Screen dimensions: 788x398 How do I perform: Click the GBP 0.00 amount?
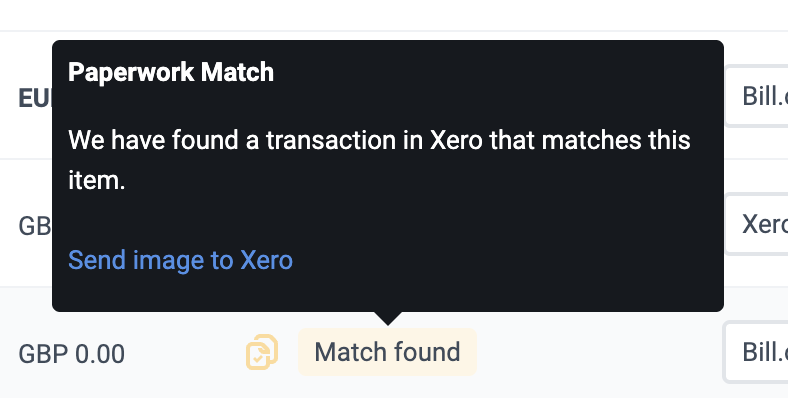click(x=71, y=354)
